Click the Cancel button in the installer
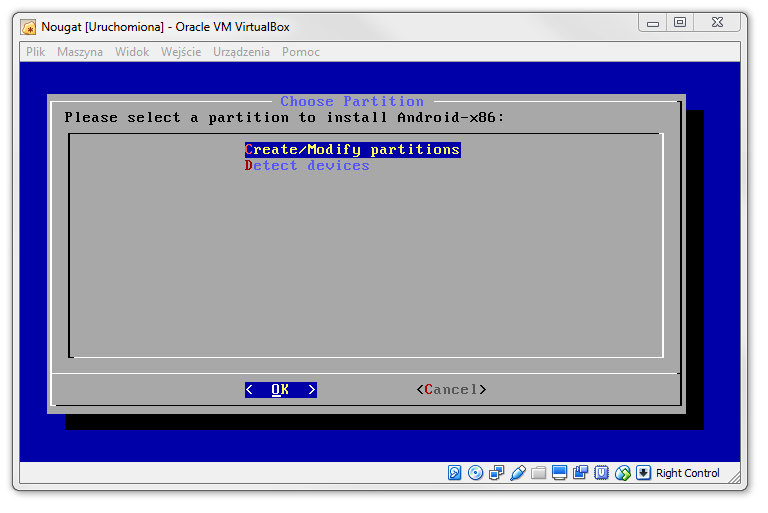 pos(451,390)
